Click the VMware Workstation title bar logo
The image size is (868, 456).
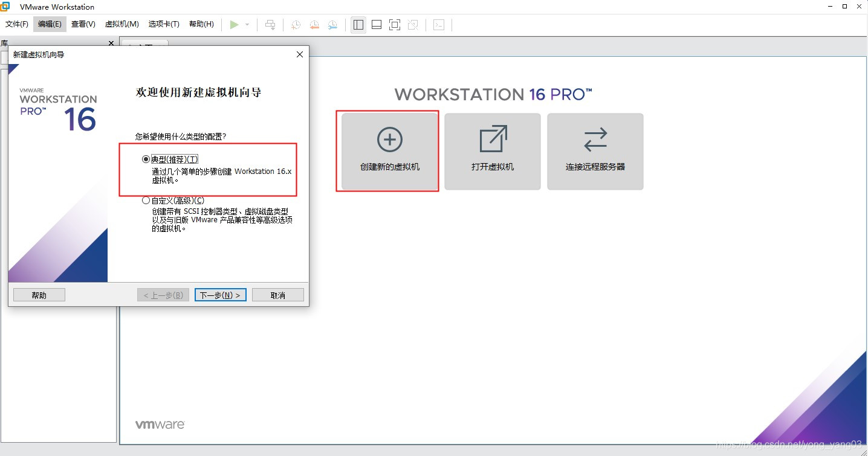click(x=5, y=7)
